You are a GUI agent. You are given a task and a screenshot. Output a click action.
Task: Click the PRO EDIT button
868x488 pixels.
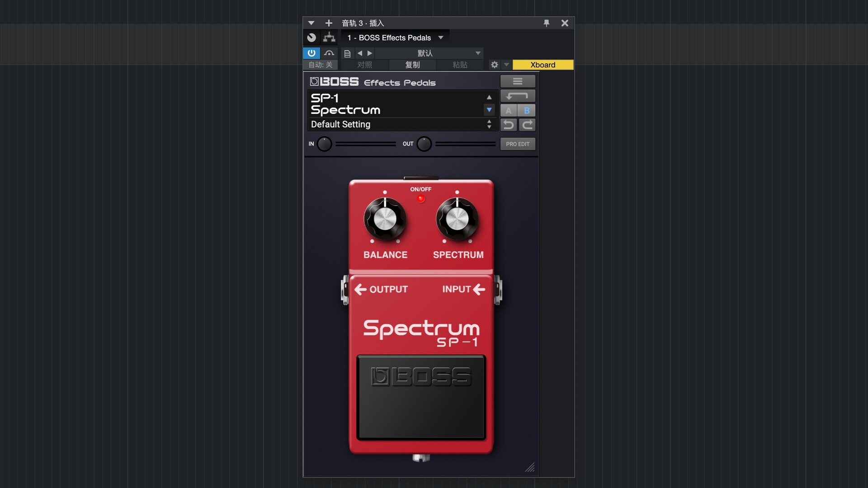[x=518, y=144]
